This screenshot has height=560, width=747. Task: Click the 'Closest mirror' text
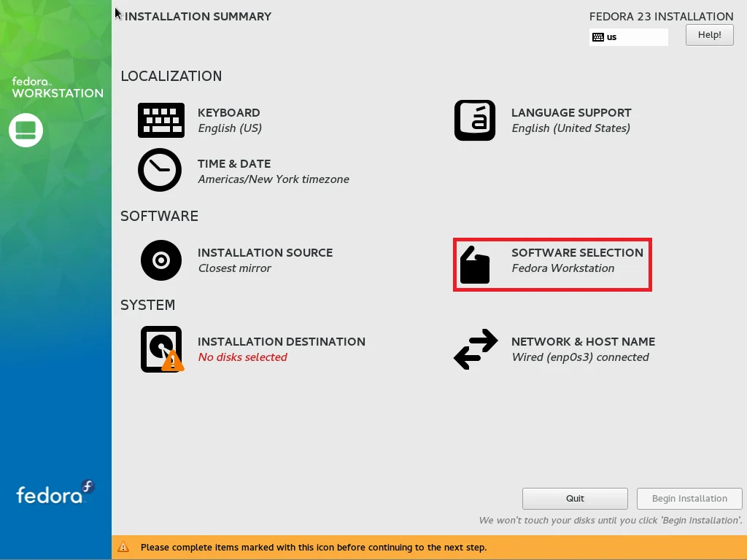234,268
